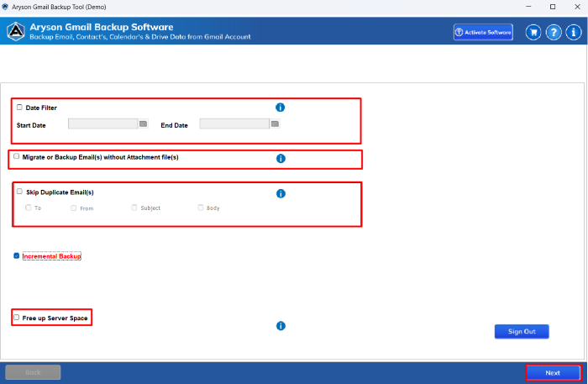The image size is (588, 384).
Task: Click the Sign Out button
Action: (x=522, y=332)
